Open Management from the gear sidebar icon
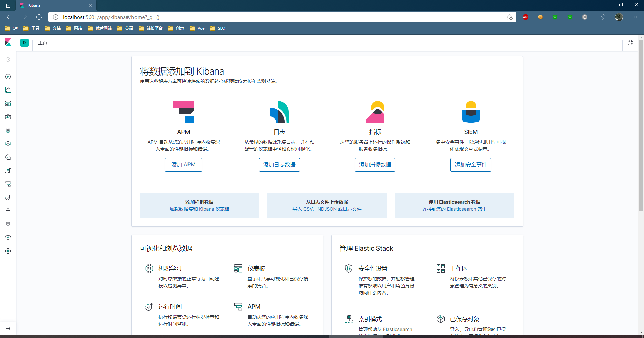 pyautogui.click(x=8, y=251)
